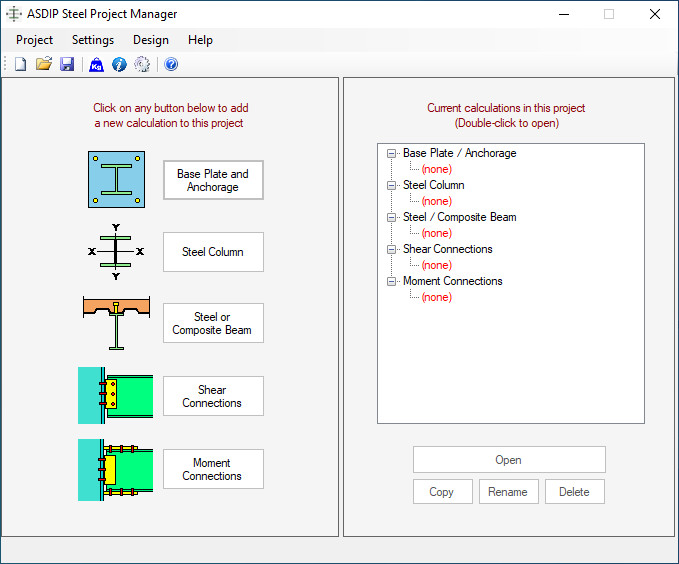Click the steel column X-Y section image

116,252
